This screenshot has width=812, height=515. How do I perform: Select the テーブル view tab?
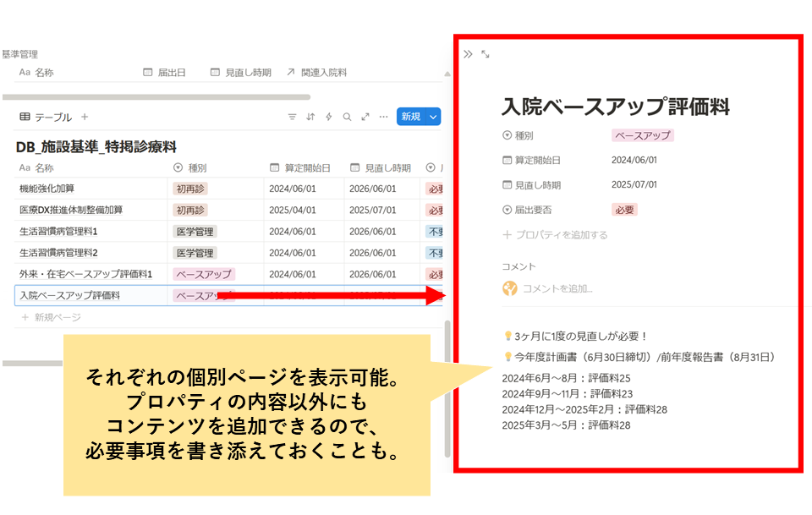[46, 117]
